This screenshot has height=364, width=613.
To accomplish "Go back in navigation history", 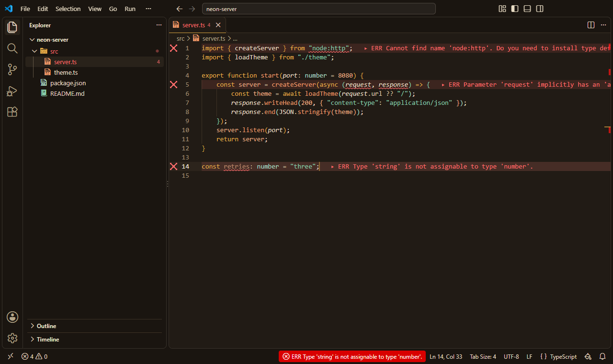I will click(180, 9).
